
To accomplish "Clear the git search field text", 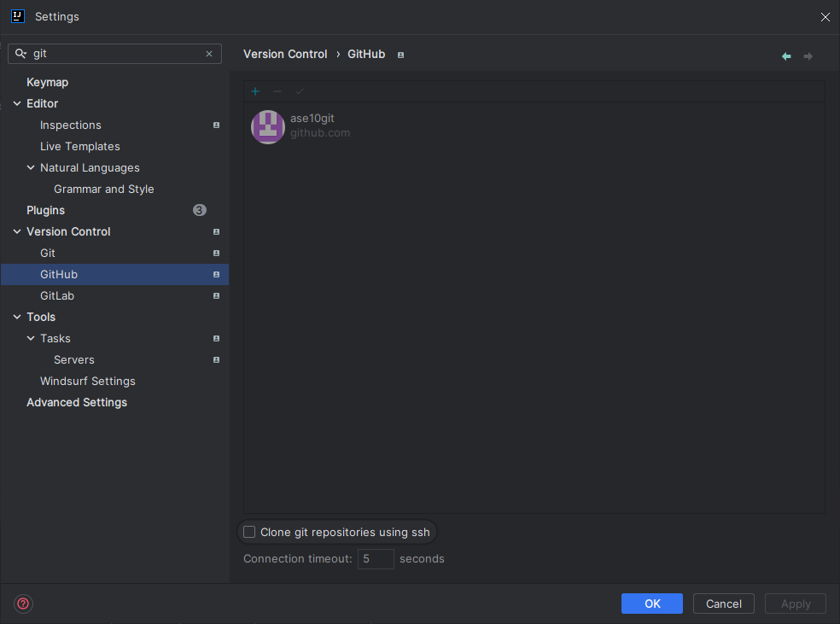I will (209, 54).
